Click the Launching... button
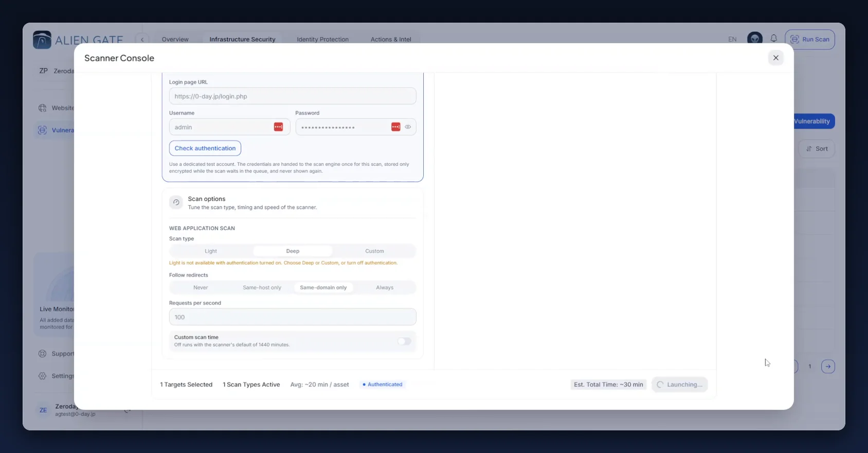The width and height of the screenshot is (868, 453). (x=680, y=385)
